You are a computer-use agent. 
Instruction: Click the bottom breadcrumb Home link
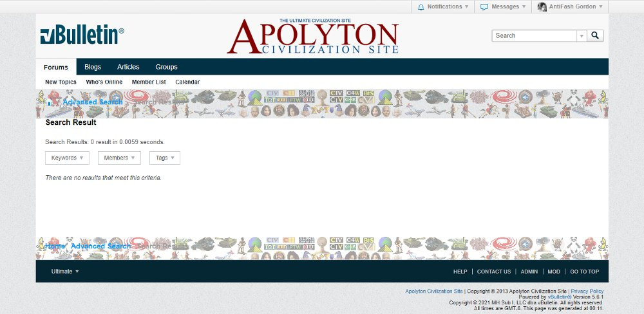(55, 246)
